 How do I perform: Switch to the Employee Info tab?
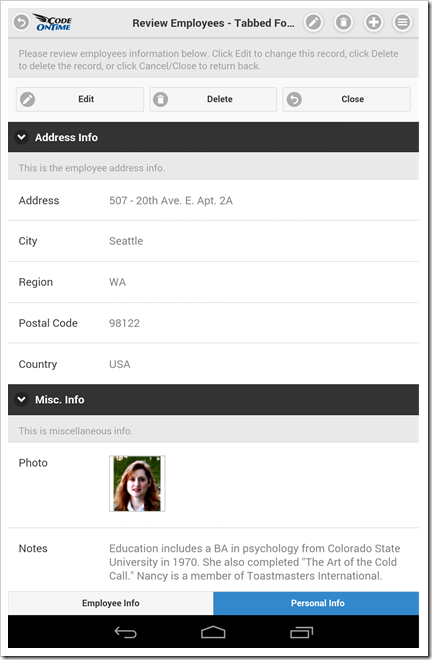pyautogui.click(x=111, y=603)
